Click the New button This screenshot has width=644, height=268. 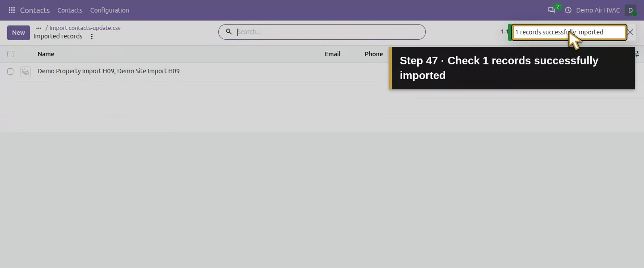[18, 33]
